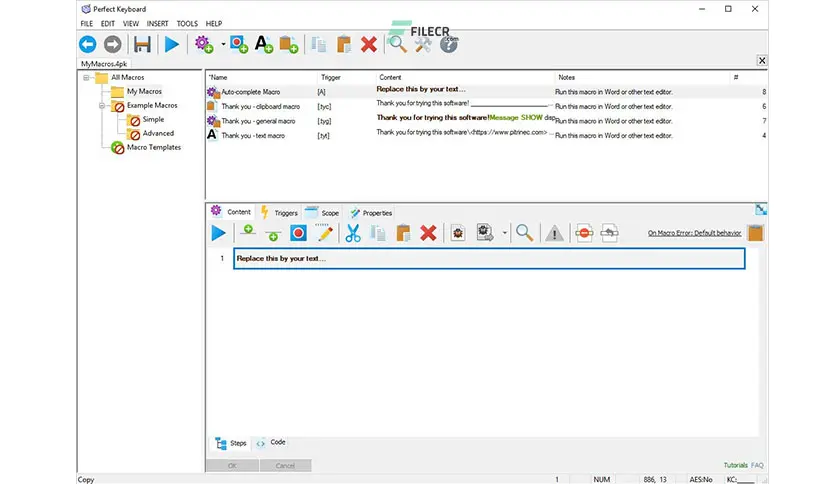This screenshot has height=484, width=836.
Task: Save the macro file with the floppy disk icon
Action: coord(142,44)
